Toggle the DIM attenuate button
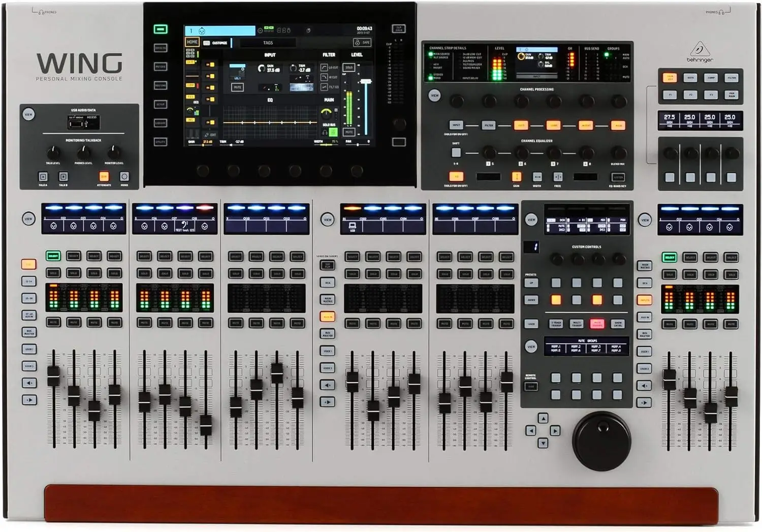 coord(104,177)
